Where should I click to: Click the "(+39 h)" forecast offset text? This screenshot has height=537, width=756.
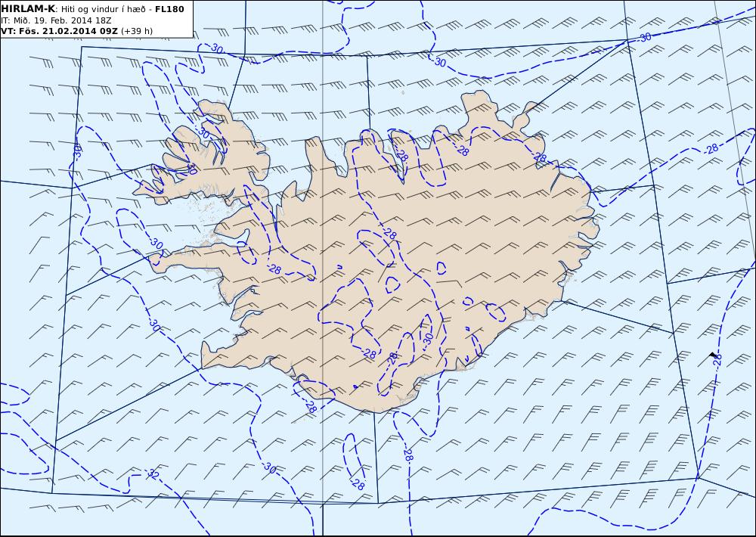coord(136,31)
